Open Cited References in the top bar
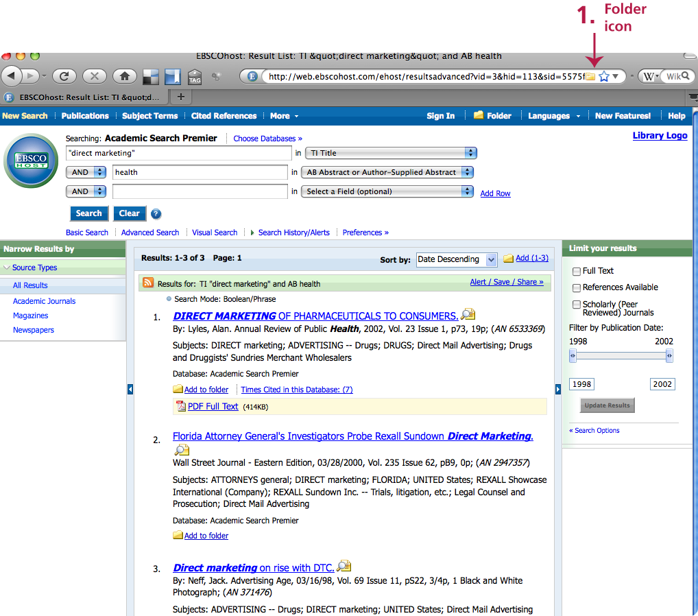The height and width of the screenshot is (616, 698). [224, 116]
